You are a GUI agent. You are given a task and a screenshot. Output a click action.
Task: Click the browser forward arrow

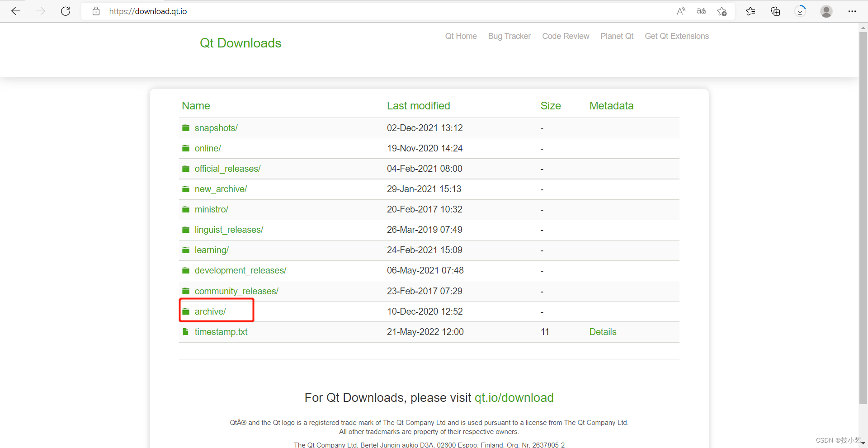[x=41, y=11]
